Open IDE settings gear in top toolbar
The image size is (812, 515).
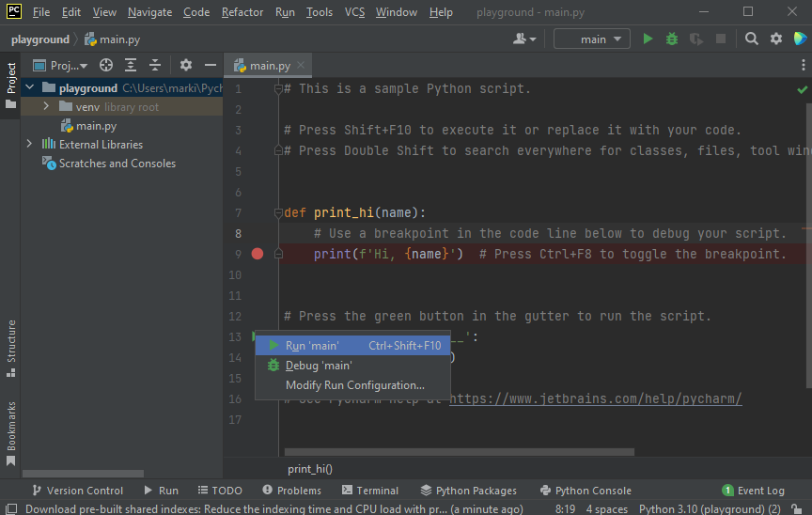(776, 39)
